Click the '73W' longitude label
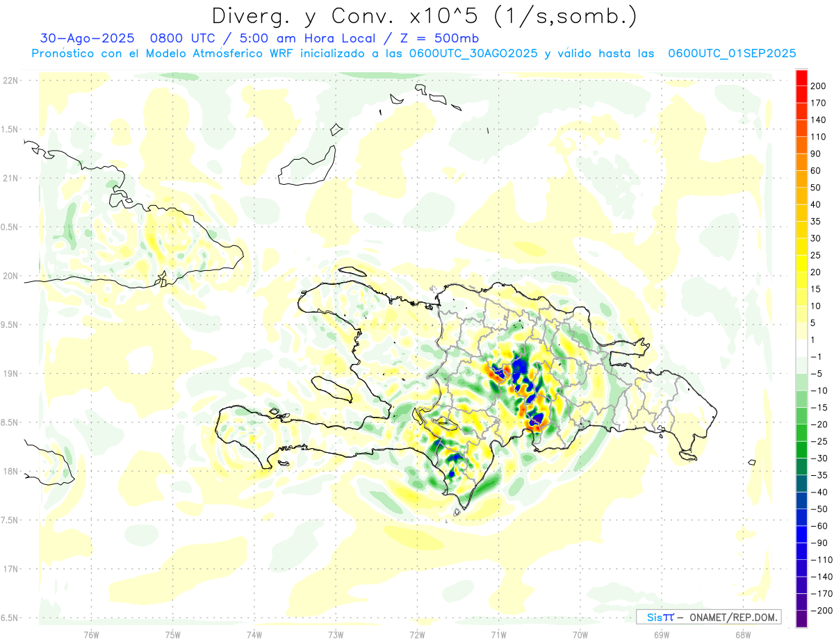Image resolution: width=834 pixels, height=644 pixels. [336, 635]
